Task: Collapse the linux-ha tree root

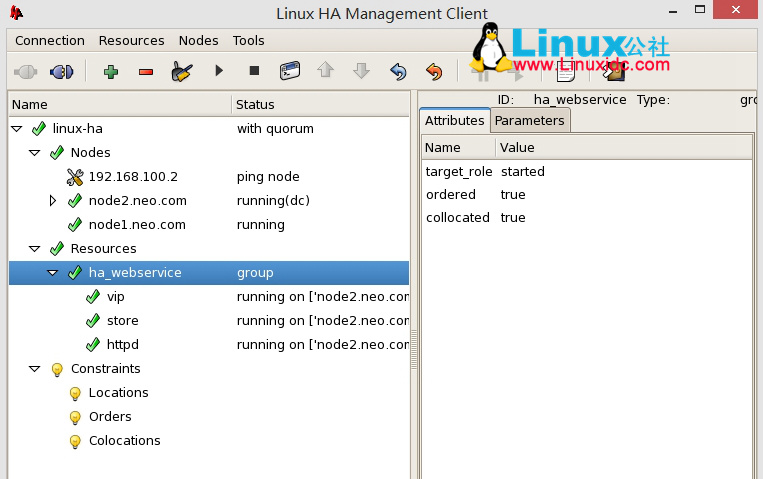Action: 17,129
